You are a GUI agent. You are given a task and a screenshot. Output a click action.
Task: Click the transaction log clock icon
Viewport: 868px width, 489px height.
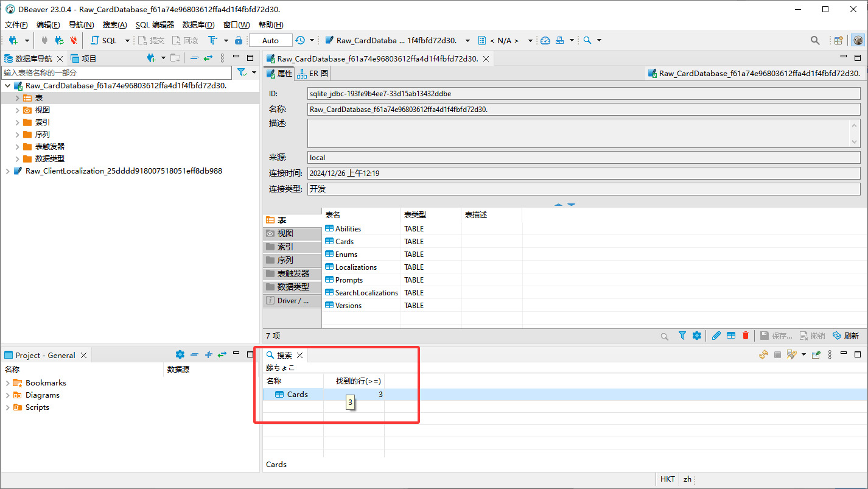(x=301, y=40)
